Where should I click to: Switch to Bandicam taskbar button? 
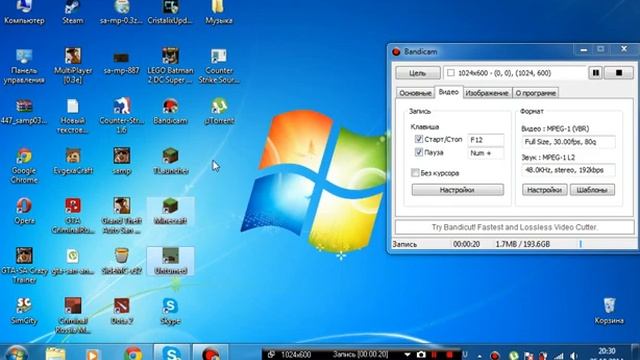[x=210, y=353]
